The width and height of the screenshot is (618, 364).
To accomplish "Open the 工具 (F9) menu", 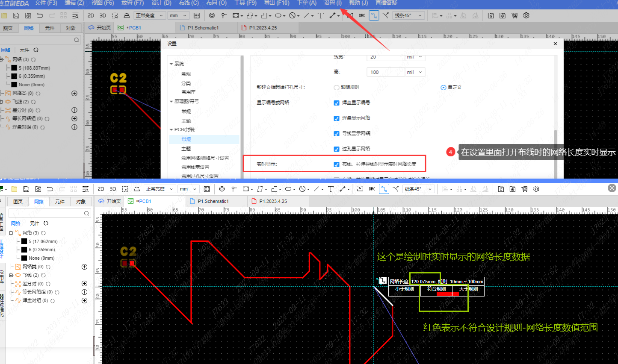I will coord(245,3).
